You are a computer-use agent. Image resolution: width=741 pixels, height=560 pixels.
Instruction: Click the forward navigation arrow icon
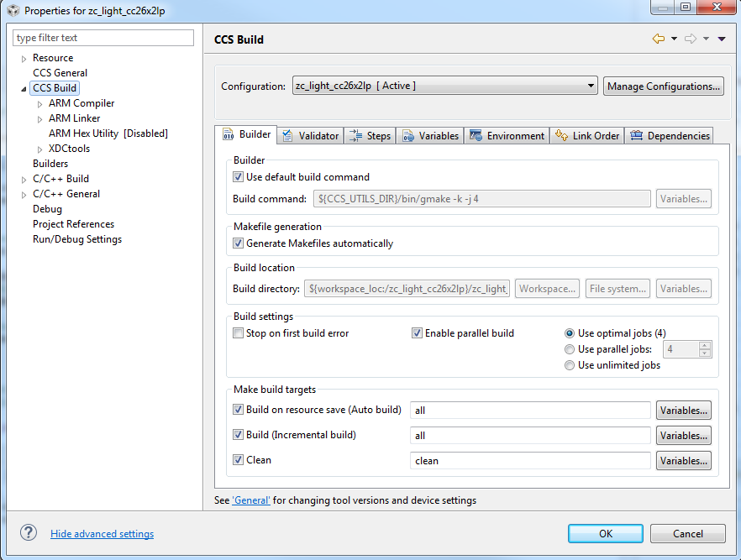tap(691, 39)
